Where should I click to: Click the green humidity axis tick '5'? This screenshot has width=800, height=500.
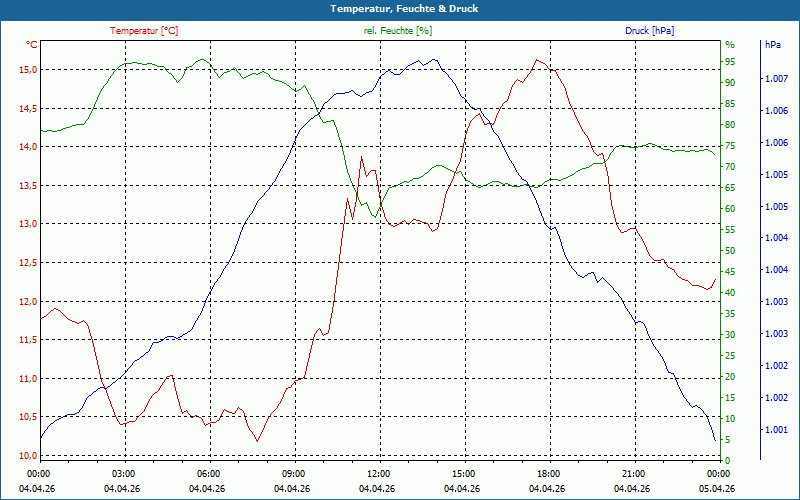[x=730, y=440]
